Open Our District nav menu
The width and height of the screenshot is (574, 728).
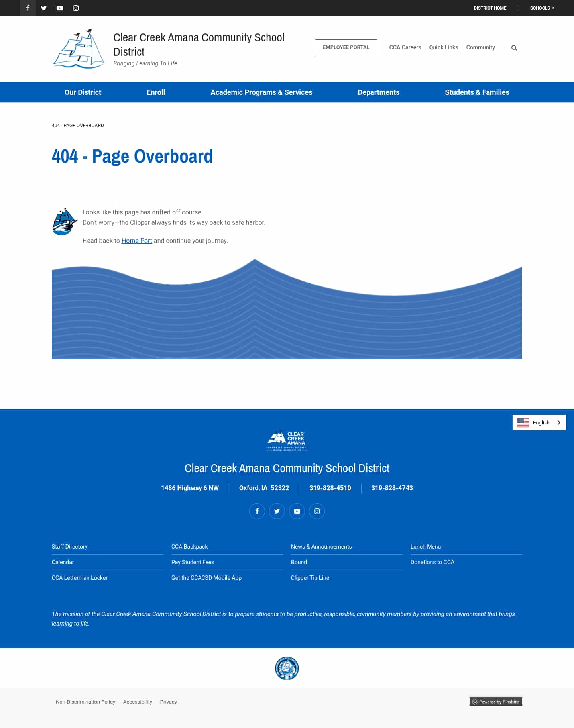point(83,92)
